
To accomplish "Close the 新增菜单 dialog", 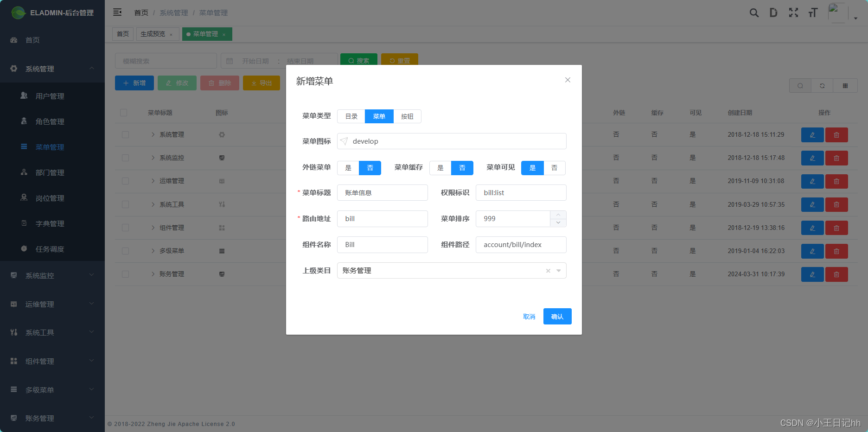I will [568, 80].
